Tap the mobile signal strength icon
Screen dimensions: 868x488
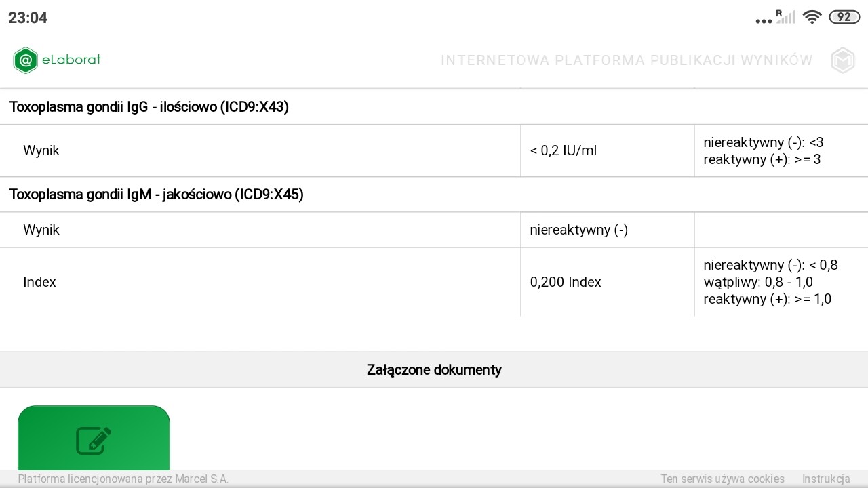tap(786, 18)
